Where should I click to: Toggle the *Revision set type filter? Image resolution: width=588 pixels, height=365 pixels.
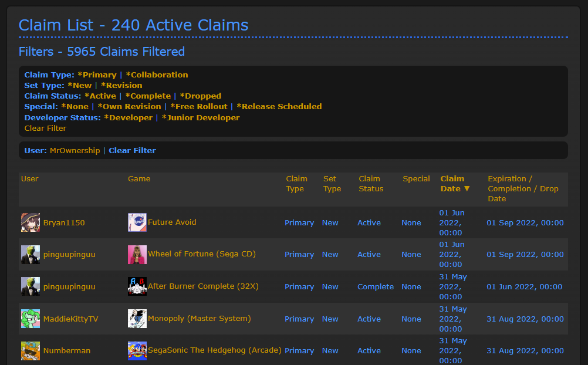[x=121, y=85]
